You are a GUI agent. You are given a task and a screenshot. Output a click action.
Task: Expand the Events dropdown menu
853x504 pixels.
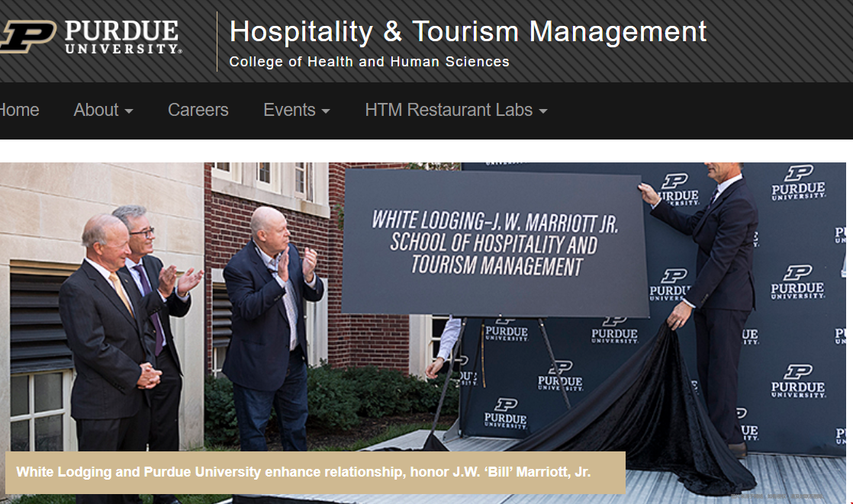pyautogui.click(x=297, y=110)
